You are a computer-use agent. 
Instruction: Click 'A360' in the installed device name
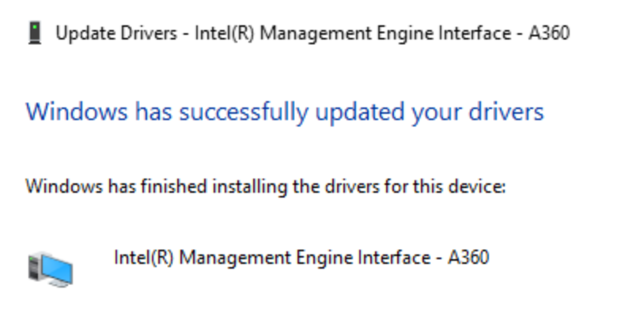[468, 258]
